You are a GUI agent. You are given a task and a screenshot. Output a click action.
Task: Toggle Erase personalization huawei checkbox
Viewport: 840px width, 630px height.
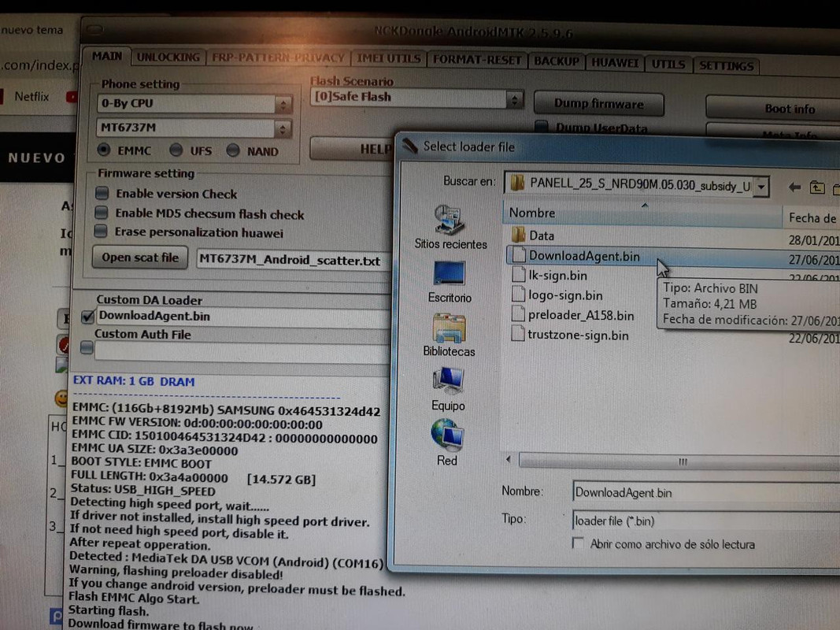100,232
